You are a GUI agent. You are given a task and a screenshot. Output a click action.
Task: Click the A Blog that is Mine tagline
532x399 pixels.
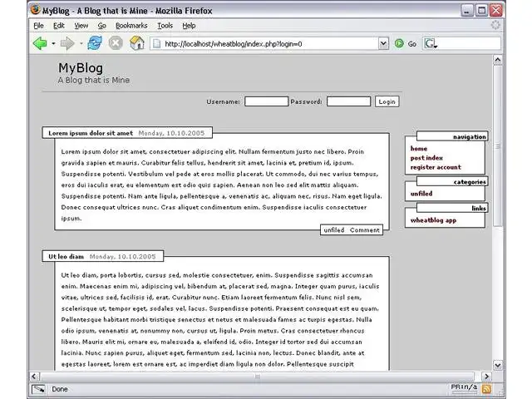94,80
